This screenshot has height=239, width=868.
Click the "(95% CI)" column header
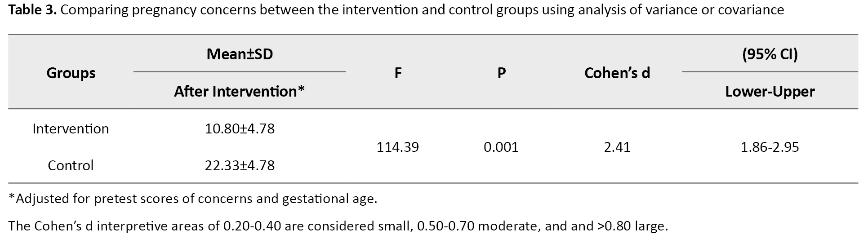point(770,54)
